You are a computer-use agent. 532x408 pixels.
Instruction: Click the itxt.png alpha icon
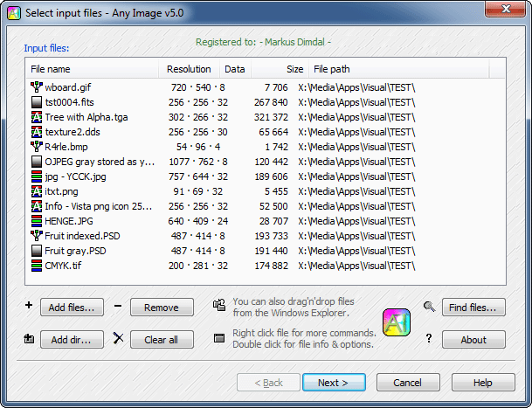click(37, 191)
